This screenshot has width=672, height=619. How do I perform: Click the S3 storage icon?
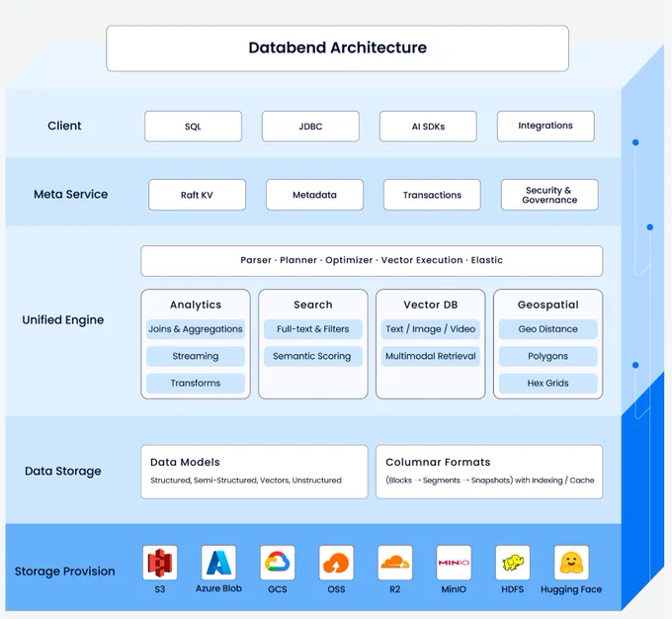click(x=160, y=563)
